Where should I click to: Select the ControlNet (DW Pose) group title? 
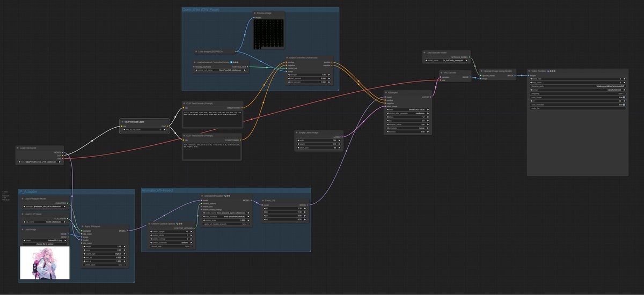coord(201,10)
